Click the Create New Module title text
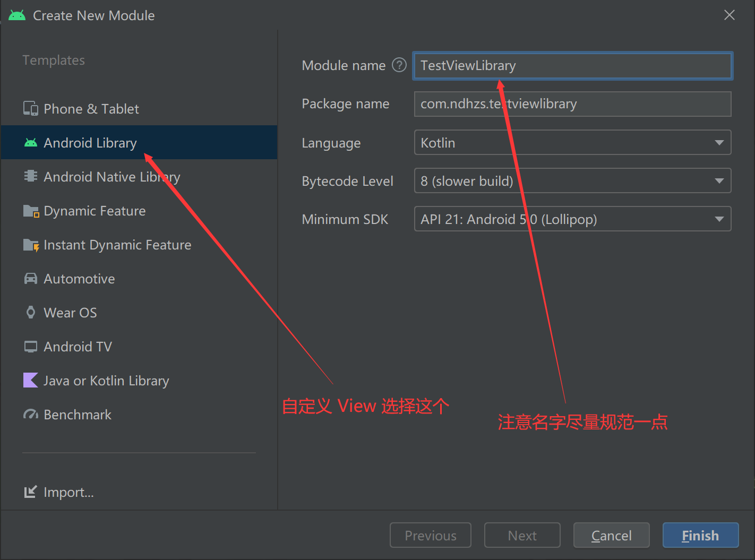The width and height of the screenshot is (755, 560). click(94, 15)
